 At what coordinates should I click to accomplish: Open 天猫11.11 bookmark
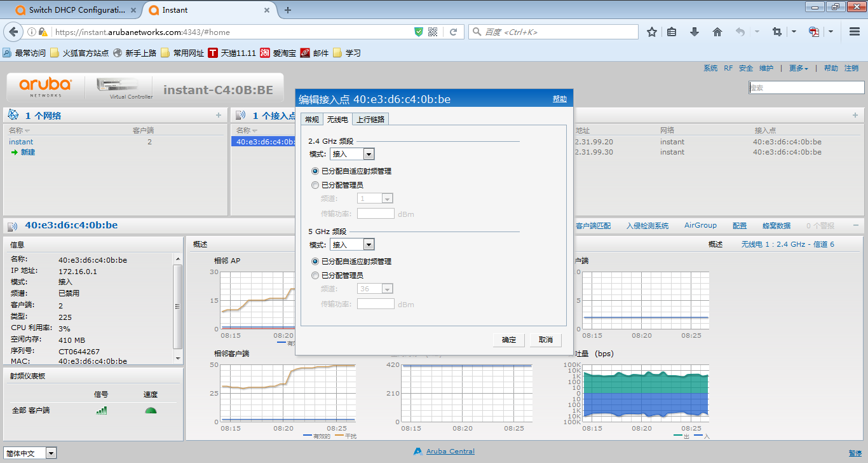point(232,53)
